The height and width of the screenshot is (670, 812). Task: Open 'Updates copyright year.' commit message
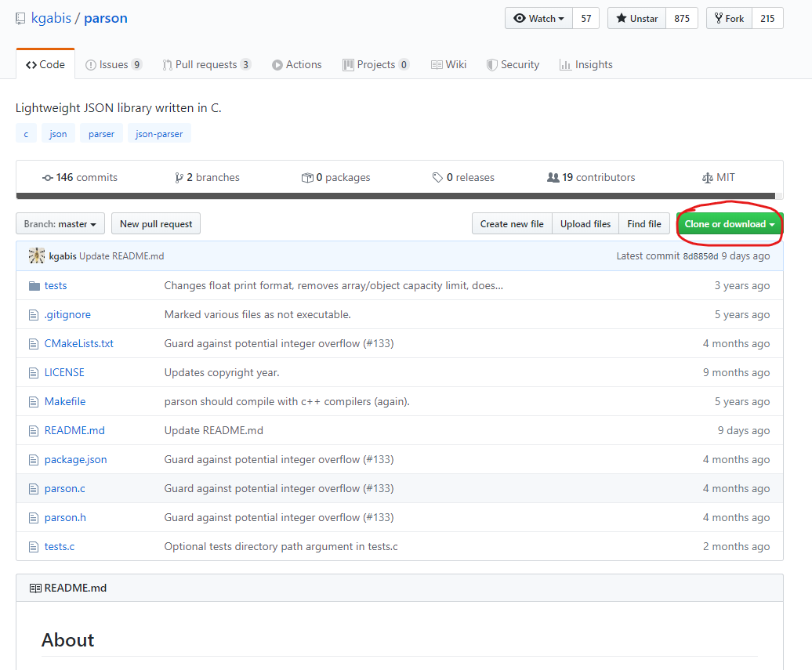click(222, 373)
